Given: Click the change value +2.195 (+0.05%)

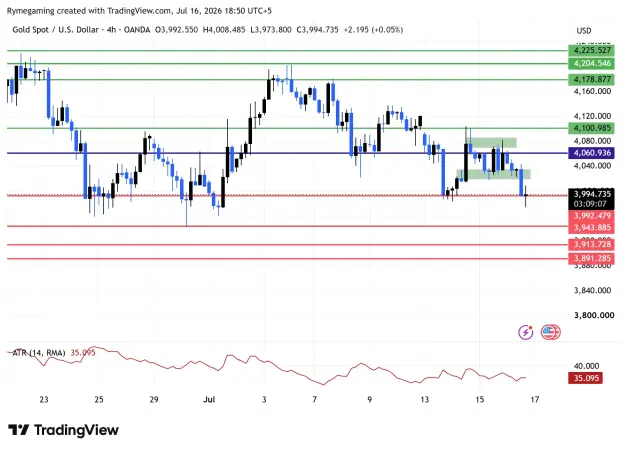Looking at the screenshot, I should [x=373, y=30].
